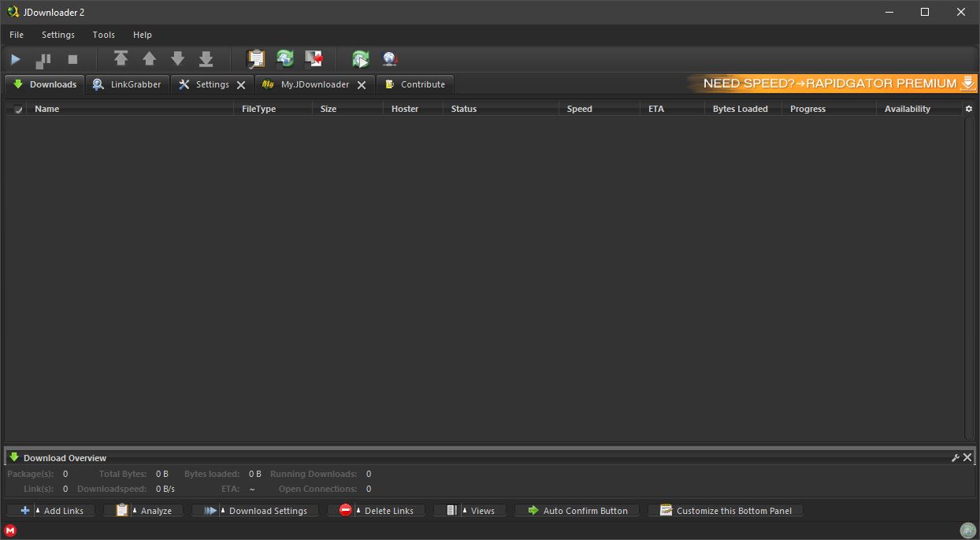The image size is (980, 540).
Task: Click the Running Downloads label
Action: [314, 474]
